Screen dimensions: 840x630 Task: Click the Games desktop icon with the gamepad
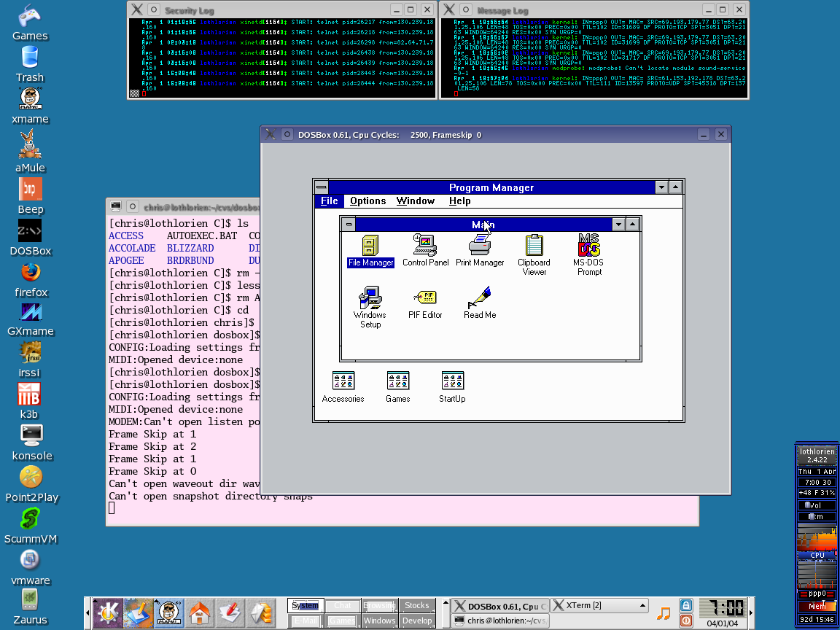[x=30, y=23]
